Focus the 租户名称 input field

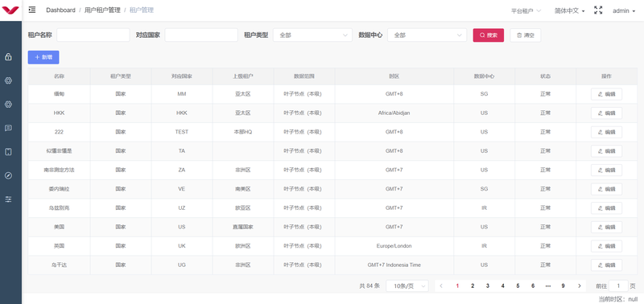[93, 35]
